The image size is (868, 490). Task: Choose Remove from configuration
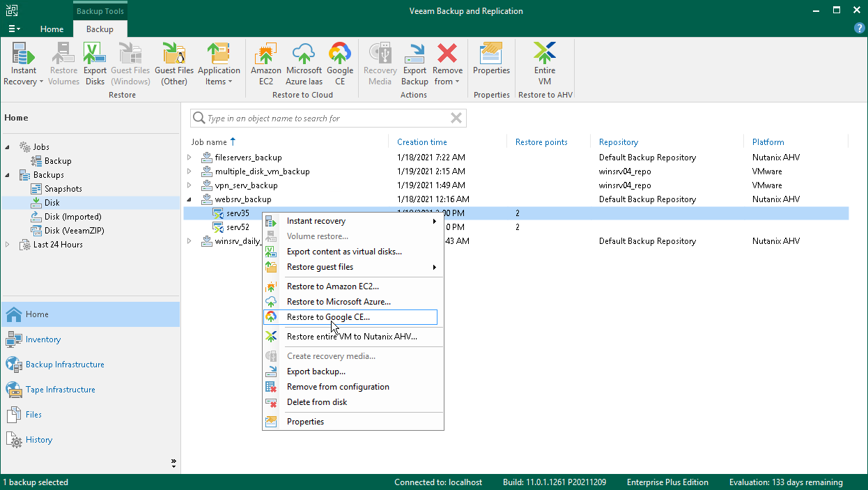click(352, 387)
